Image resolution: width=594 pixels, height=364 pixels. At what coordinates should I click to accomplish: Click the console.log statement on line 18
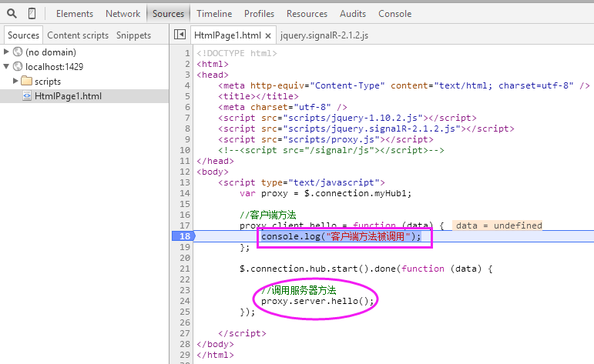point(341,236)
